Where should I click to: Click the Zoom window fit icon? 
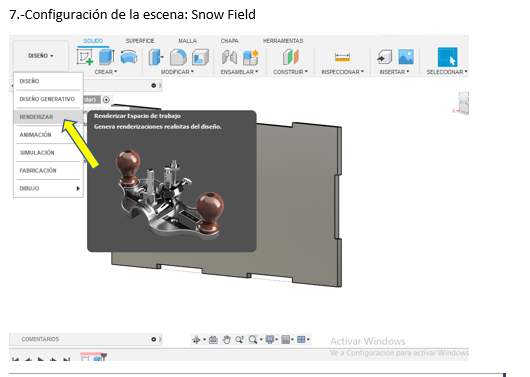(x=252, y=339)
